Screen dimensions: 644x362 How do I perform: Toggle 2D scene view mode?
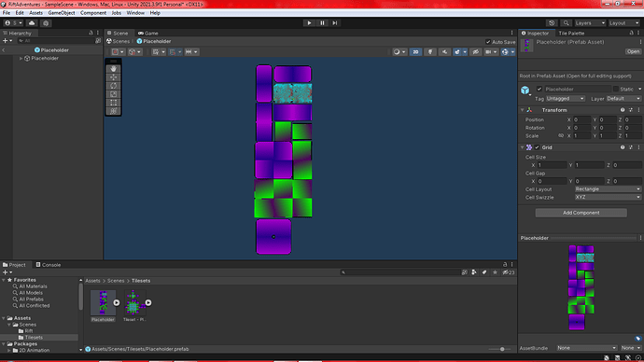click(415, 51)
